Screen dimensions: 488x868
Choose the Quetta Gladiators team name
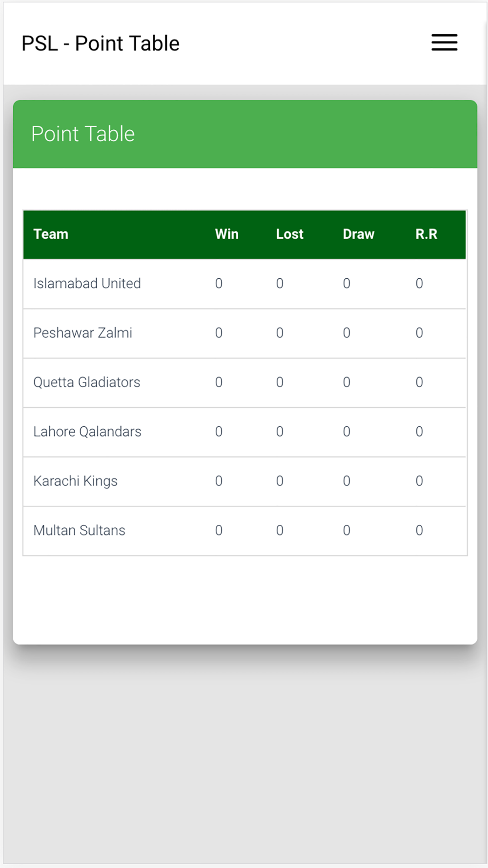click(86, 382)
